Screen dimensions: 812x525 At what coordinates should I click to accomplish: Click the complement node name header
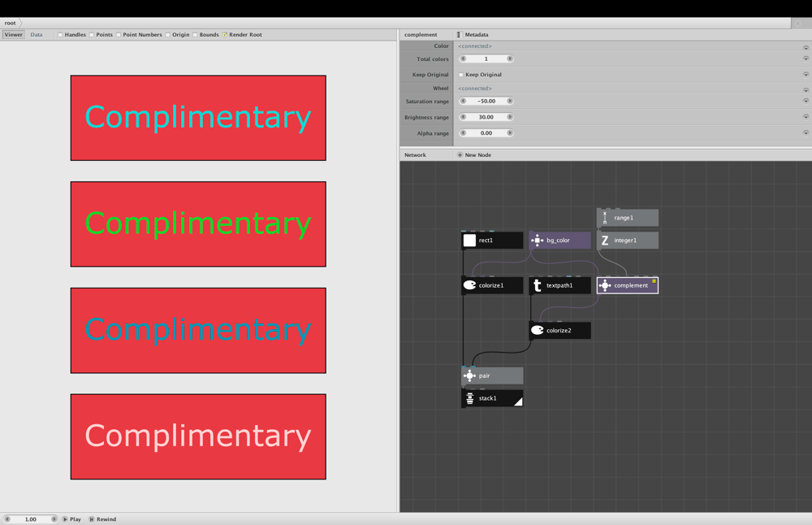421,35
